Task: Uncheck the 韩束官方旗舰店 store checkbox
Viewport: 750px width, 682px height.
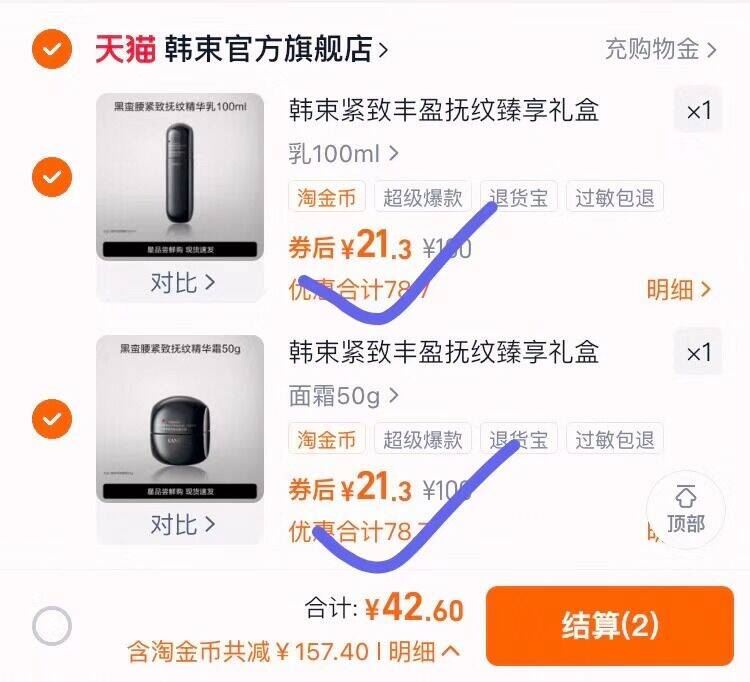Action: (x=51, y=49)
